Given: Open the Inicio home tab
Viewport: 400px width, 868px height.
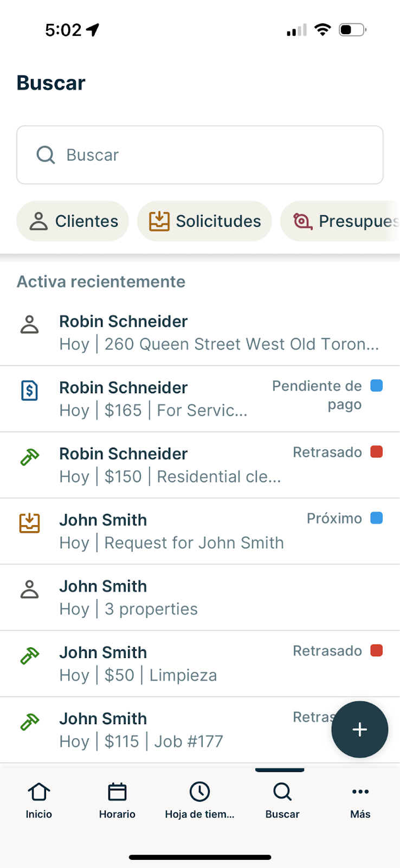Looking at the screenshot, I should click(x=39, y=800).
